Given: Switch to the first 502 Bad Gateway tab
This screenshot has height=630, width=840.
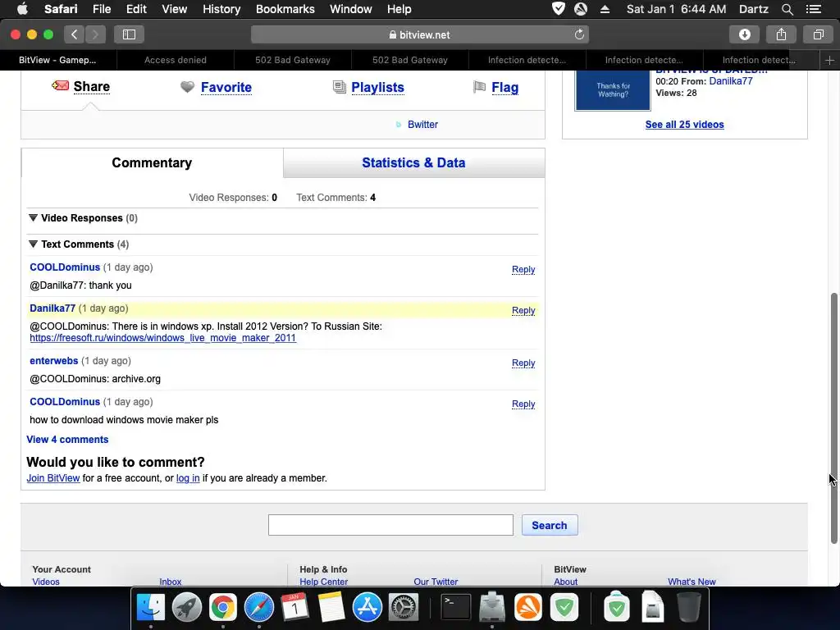Looking at the screenshot, I should click(293, 61).
